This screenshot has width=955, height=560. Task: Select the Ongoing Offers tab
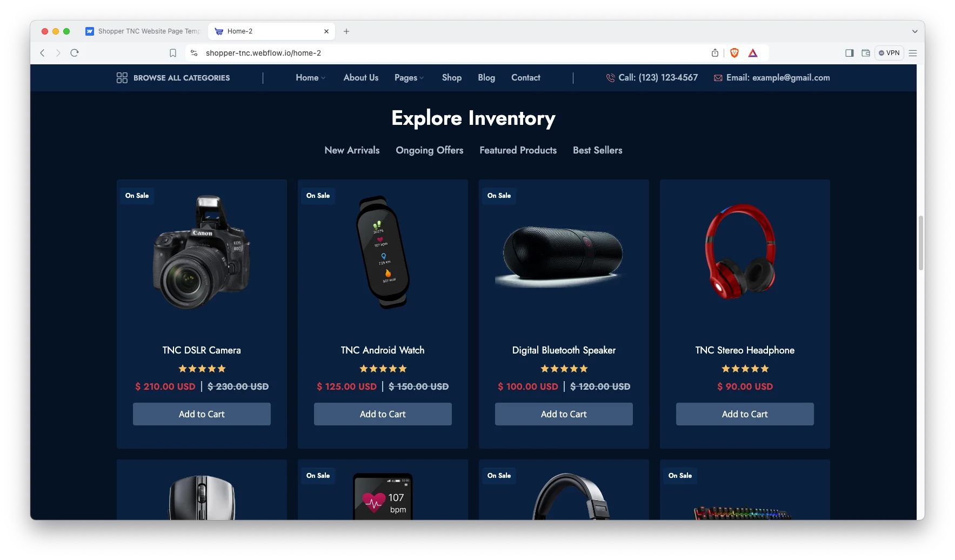click(x=430, y=150)
